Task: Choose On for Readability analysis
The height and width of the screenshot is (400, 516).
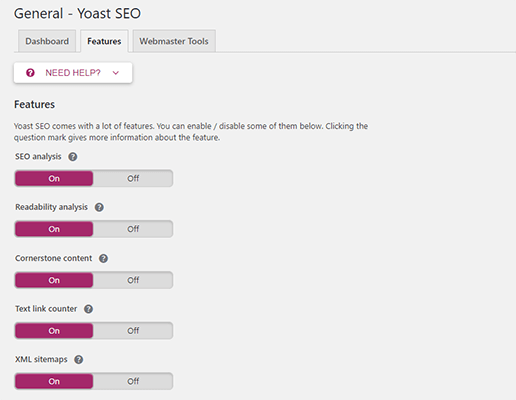Action: tap(54, 229)
